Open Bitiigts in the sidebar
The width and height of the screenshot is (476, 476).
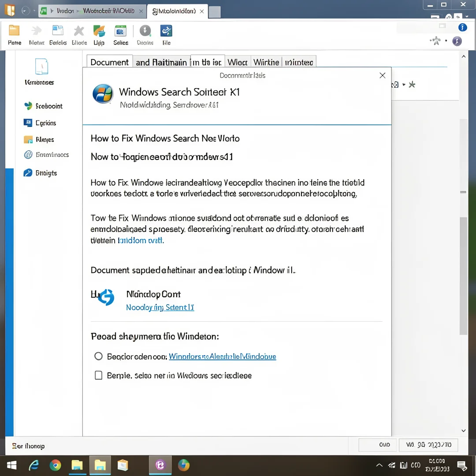[x=41, y=173]
